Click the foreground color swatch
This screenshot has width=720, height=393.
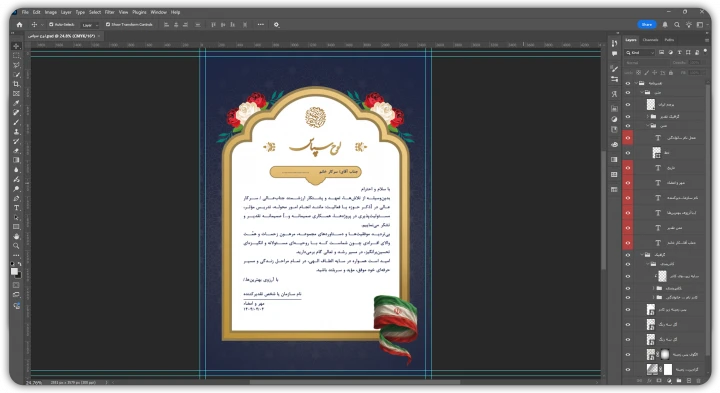click(15, 271)
